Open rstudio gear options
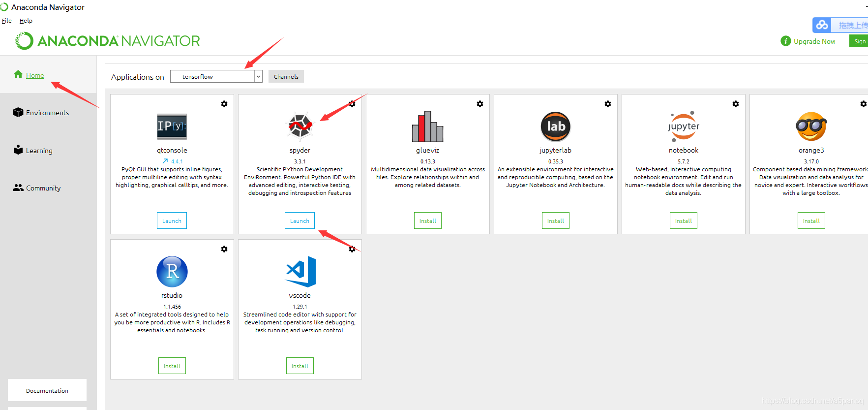 click(x=224, y=249)
